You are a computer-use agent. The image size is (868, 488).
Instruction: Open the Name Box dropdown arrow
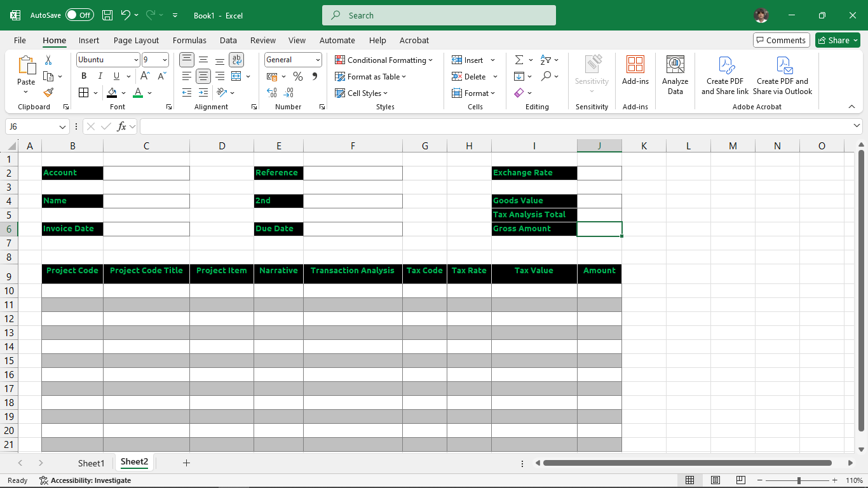click(62, 127)
